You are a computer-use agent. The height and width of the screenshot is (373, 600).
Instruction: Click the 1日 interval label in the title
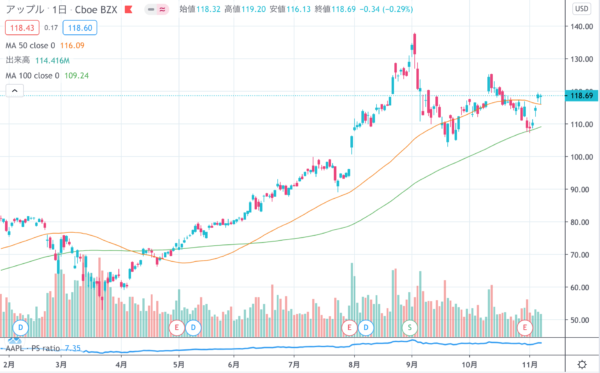click(59, 10)
